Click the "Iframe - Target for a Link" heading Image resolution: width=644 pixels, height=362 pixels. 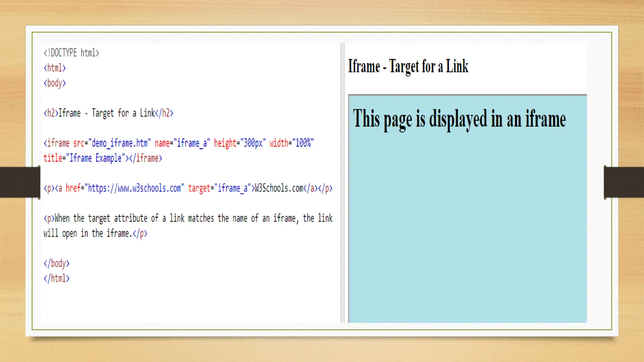[408, 67]
